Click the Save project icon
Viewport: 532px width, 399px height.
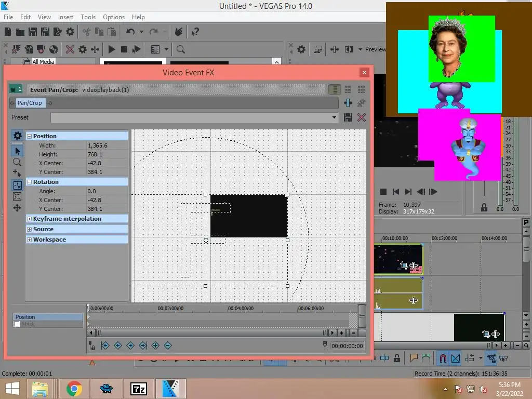(33, 32)
